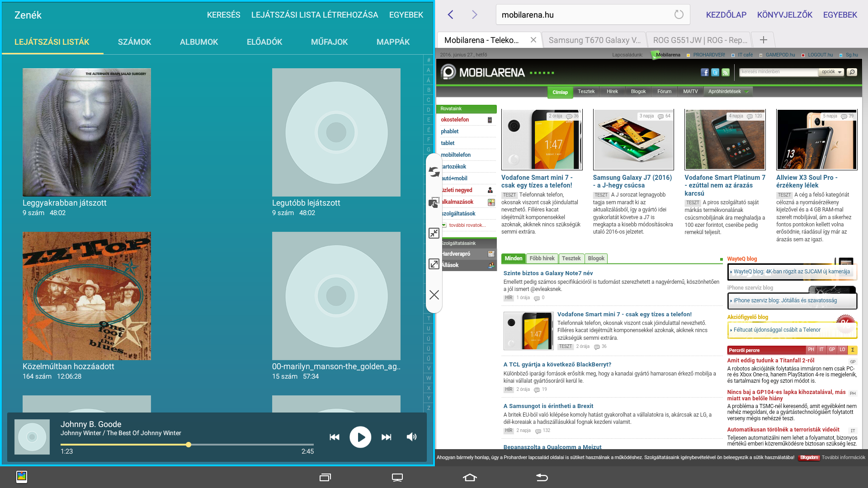The height and width of the screenshot is (488, 868).
Task: Tap the Android home button
Action: pos(470,477)
